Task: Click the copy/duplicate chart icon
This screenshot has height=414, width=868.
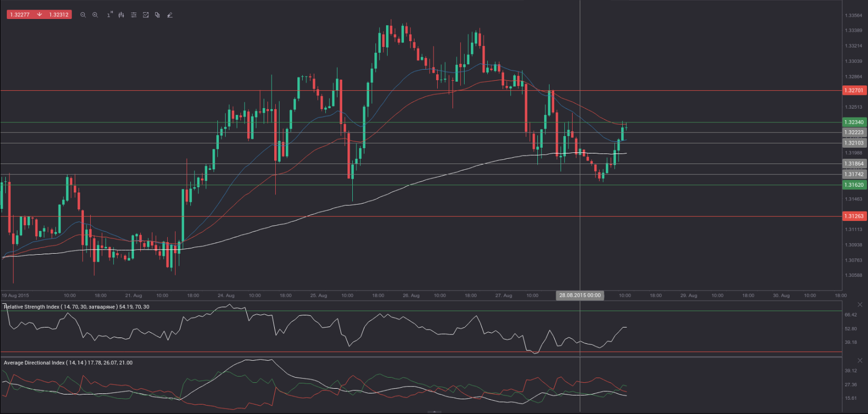Action: click(157, 15)
